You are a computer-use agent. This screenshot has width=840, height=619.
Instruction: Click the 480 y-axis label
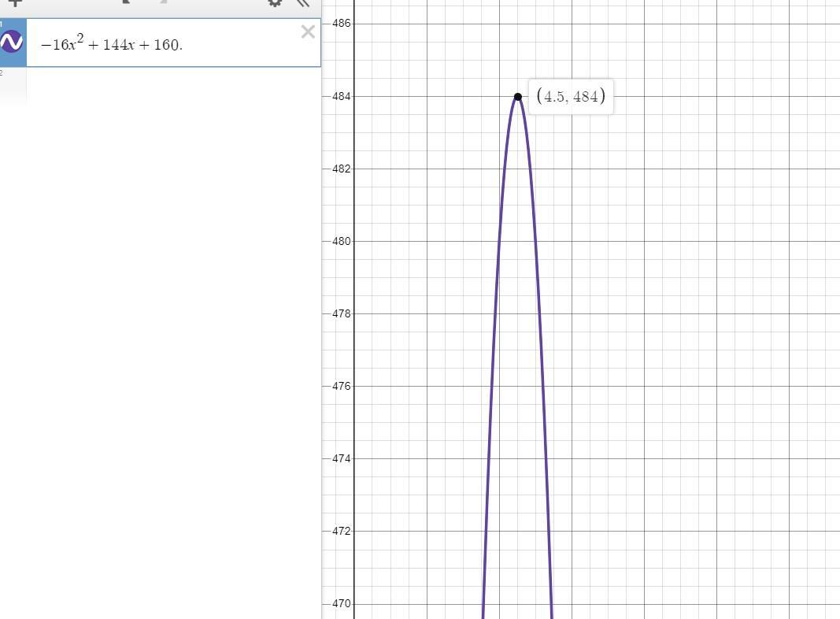[x=341, y=241]
